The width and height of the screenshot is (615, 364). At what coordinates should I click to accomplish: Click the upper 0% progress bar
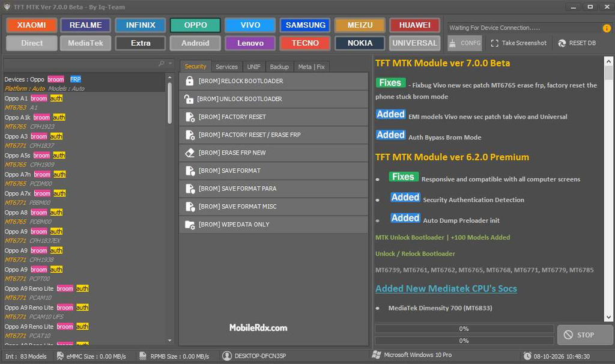tap(464, 329)
